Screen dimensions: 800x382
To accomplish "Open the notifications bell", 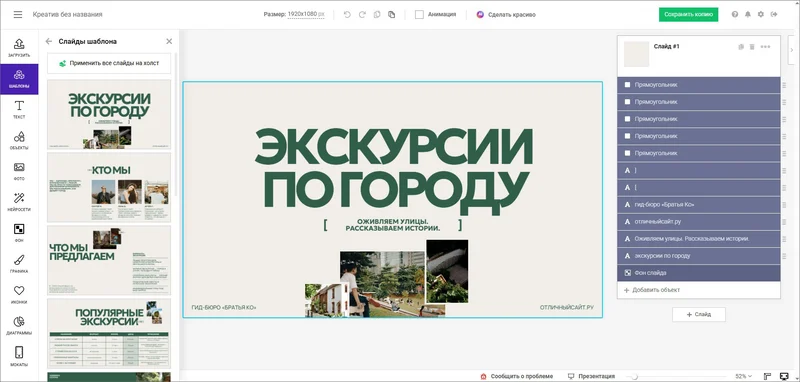I will click(x=748, y=14).
